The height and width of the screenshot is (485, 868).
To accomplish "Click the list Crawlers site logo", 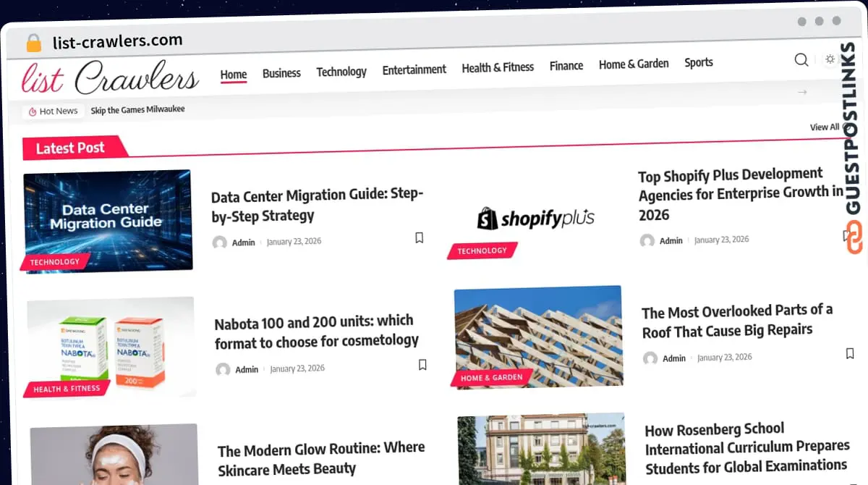I will click(109, 76).
